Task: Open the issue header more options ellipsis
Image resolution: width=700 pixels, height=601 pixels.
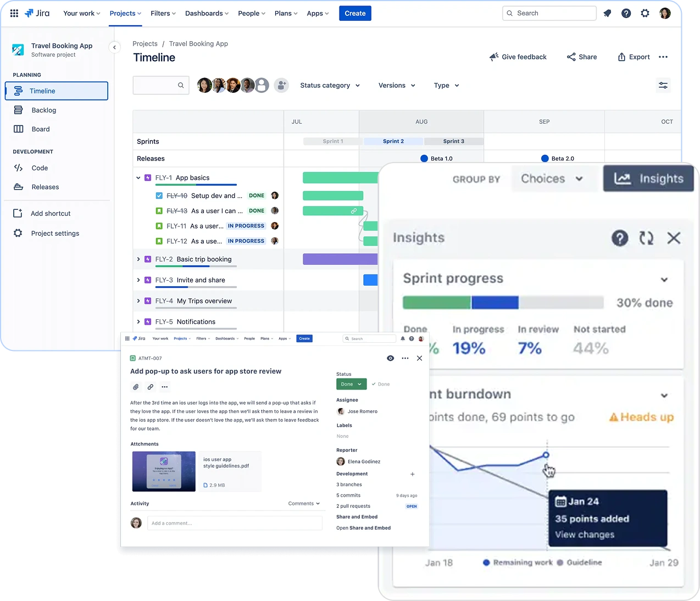Action: coord(405,358)
